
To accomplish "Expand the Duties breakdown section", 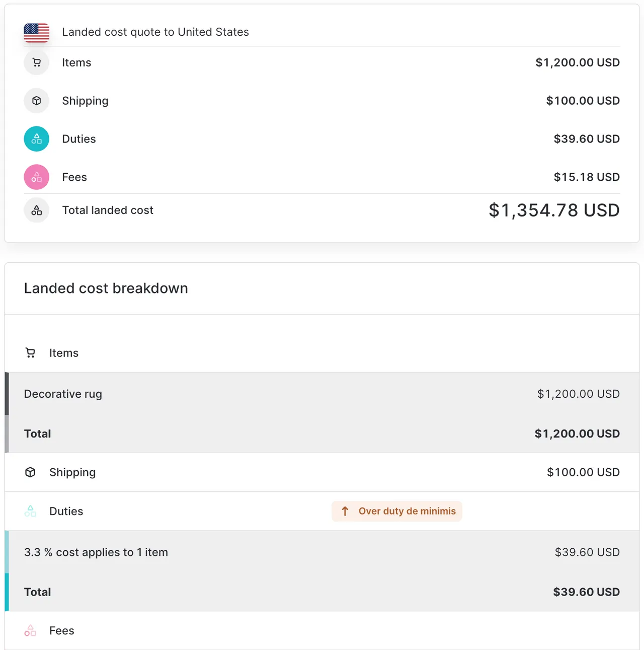I will tap(66, 511).
